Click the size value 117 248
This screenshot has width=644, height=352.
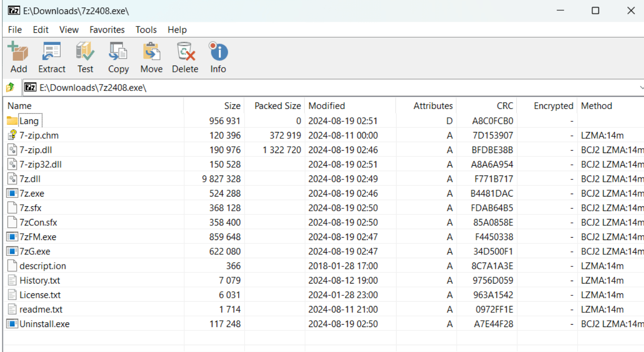coord(225,324)
